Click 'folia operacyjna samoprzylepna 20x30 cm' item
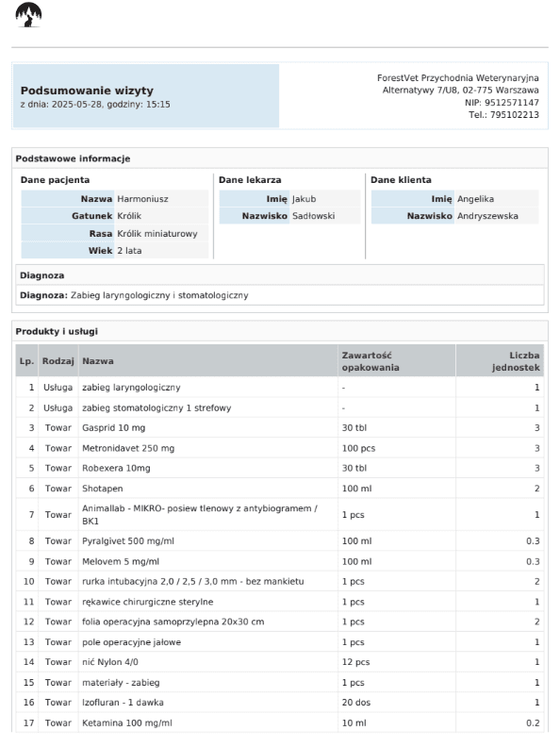 click(173, 622)
